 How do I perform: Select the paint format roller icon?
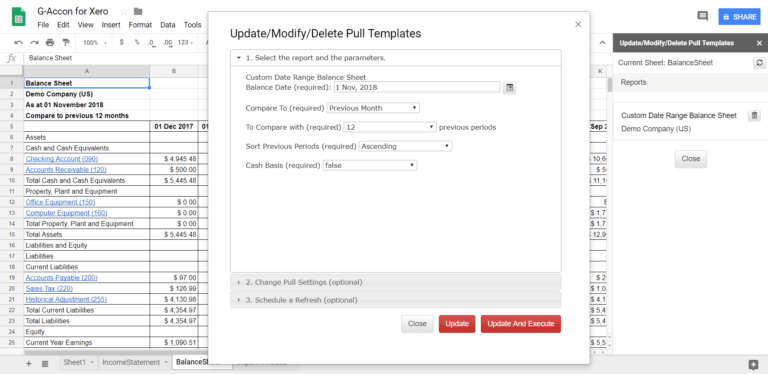[x=66, y=43]
